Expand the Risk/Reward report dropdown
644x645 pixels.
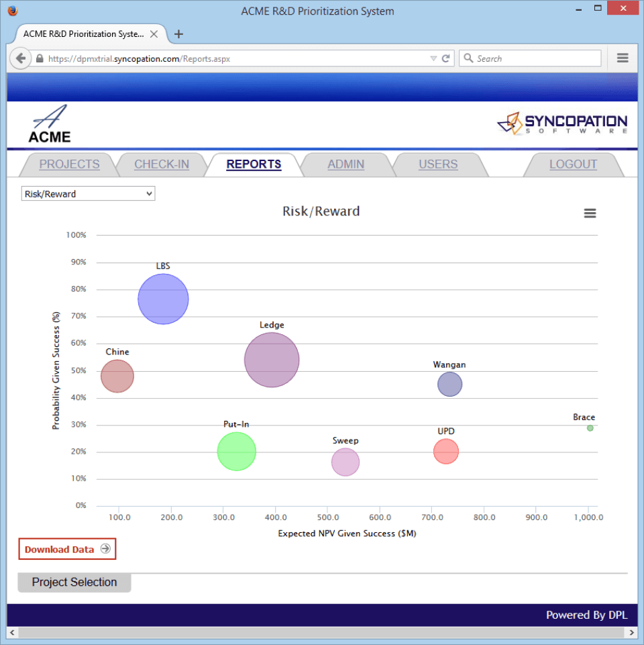88,194
